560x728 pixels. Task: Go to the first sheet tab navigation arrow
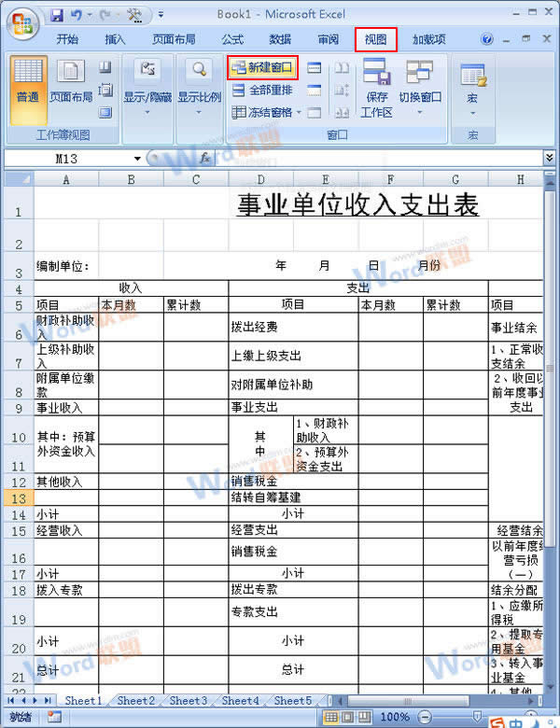pyautogui.click(x=10, y=700)
